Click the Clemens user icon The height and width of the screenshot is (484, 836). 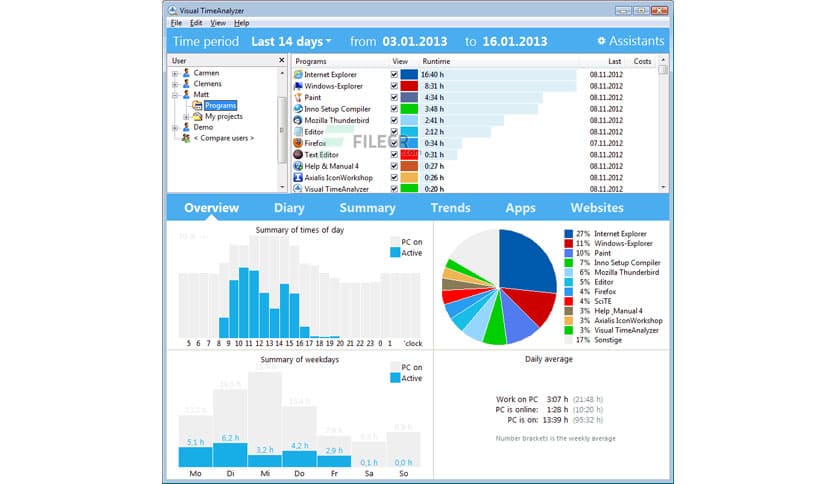pos(186,84)
